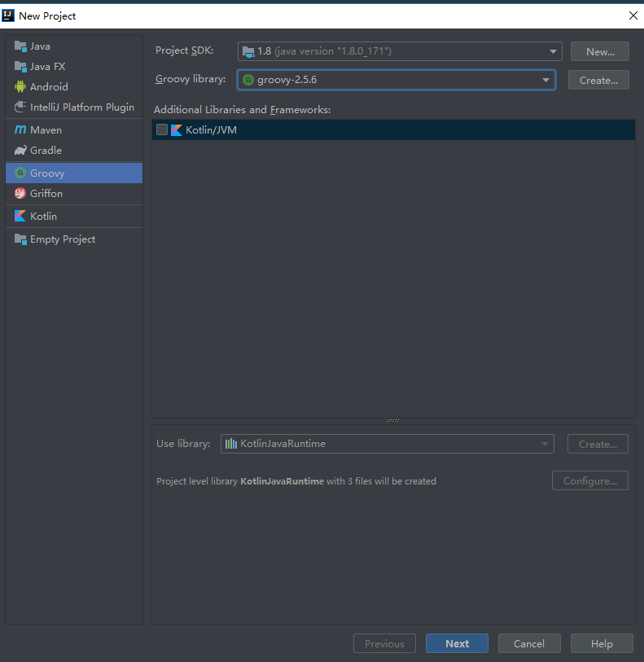Enable the Kotlin/JVM checkbox
Image resolution: width=644 pixels, height=662 pixels.
162,129
